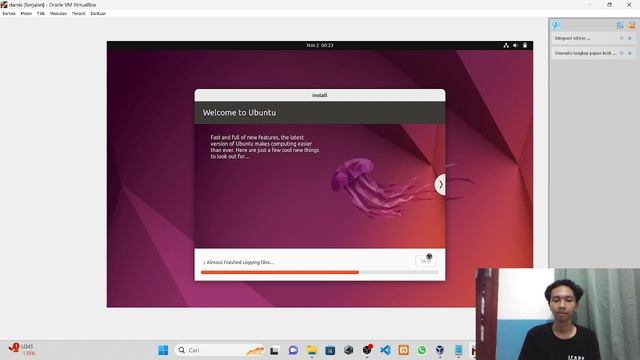Image resolution: width=640 pixels, height=360 pixels.
Task: Click the notification center icon in VirtualBox panel
Action: [556, 25]
